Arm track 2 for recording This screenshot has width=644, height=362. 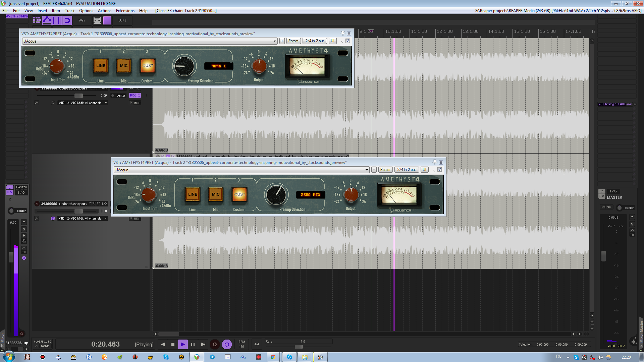point(37,204)
